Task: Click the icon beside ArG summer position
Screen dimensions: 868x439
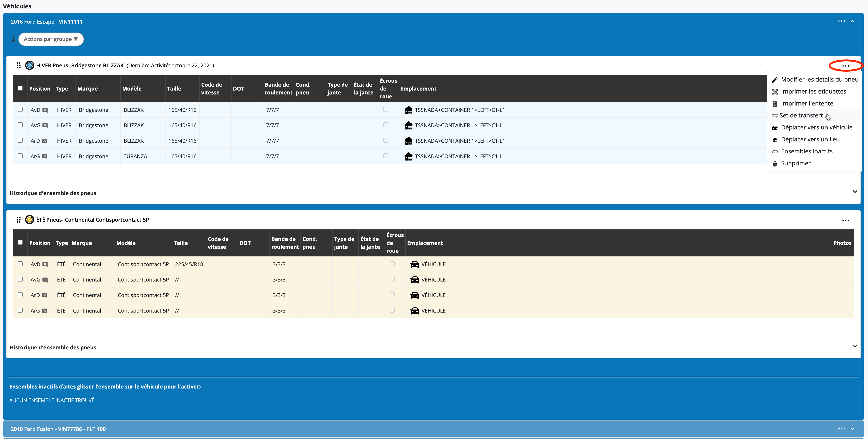Action: click(45, 310)
